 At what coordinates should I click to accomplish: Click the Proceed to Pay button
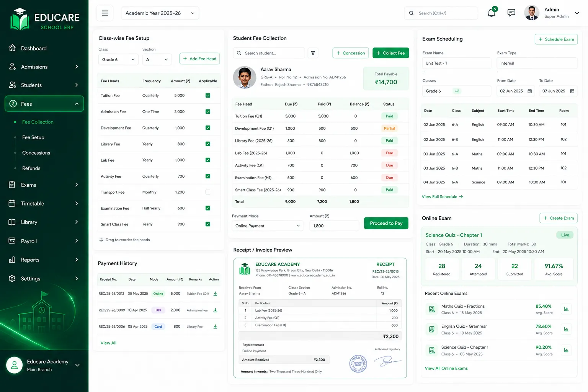pos(386,223)
